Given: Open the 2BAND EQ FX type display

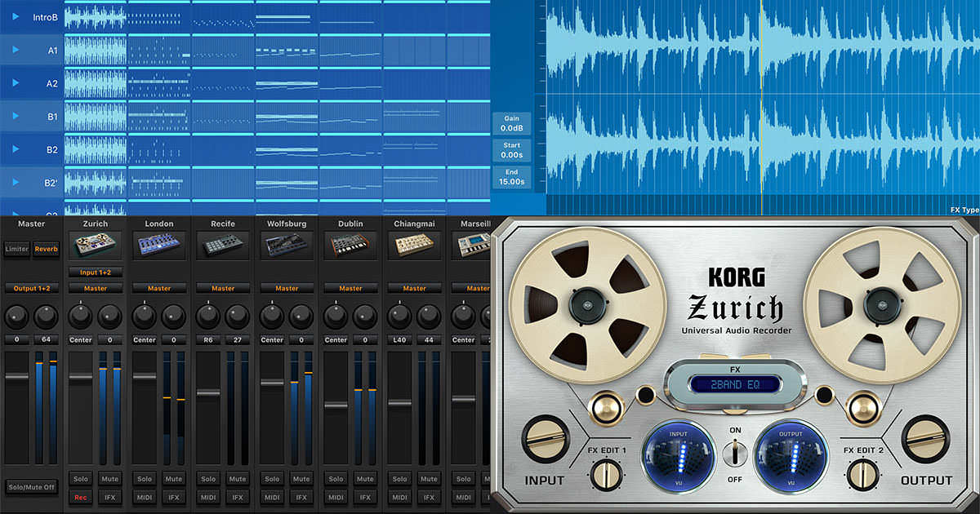Looking at the screenshot, I should [735, 384].
